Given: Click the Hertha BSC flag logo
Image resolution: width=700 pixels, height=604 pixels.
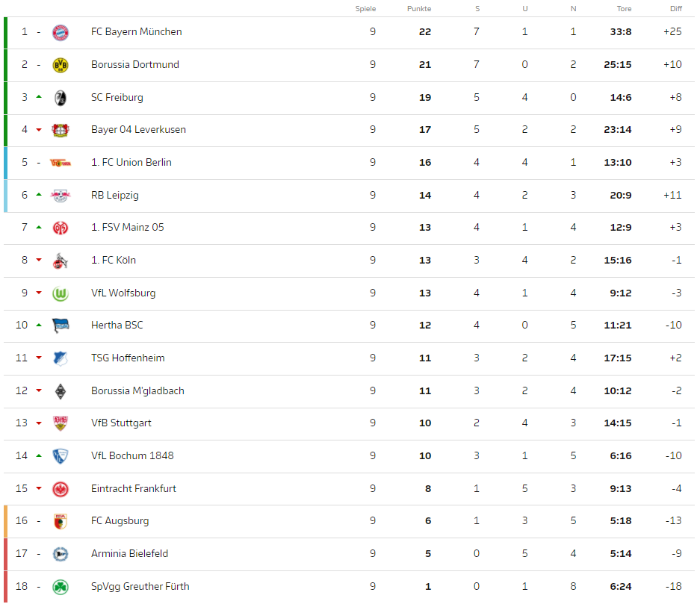Looking at the screenshot, I should click(x=61, y=326).
